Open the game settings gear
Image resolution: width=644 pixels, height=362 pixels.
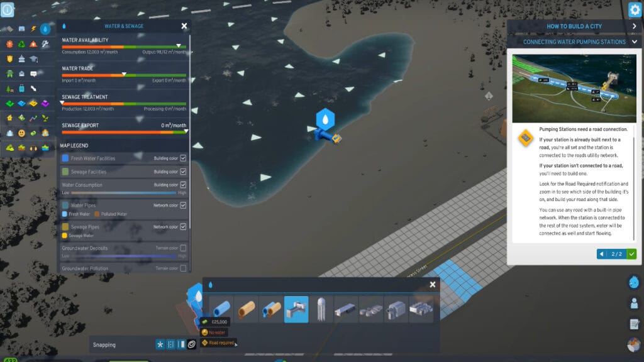pos(635,9)
